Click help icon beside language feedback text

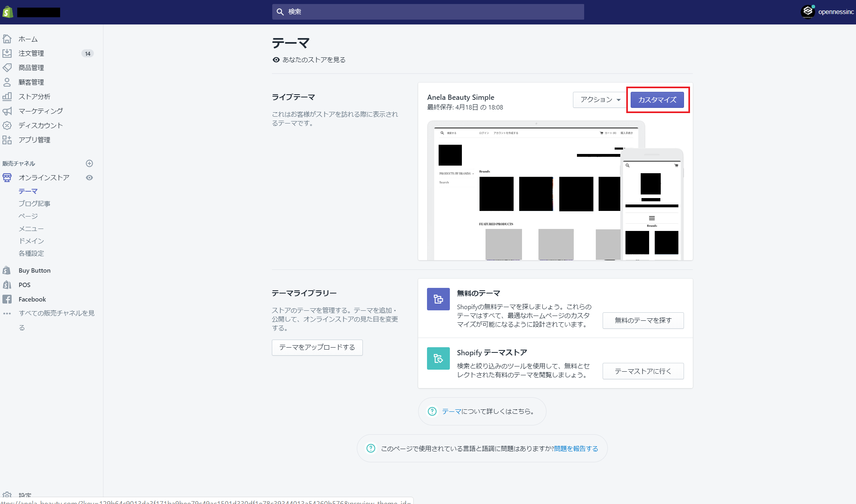point(371,448)
